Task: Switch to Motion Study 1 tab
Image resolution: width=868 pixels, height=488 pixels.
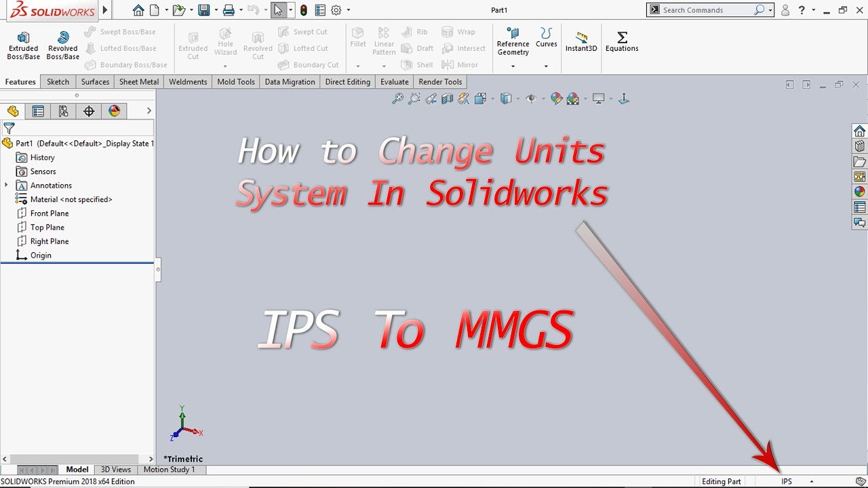Action: click(169, 470)
